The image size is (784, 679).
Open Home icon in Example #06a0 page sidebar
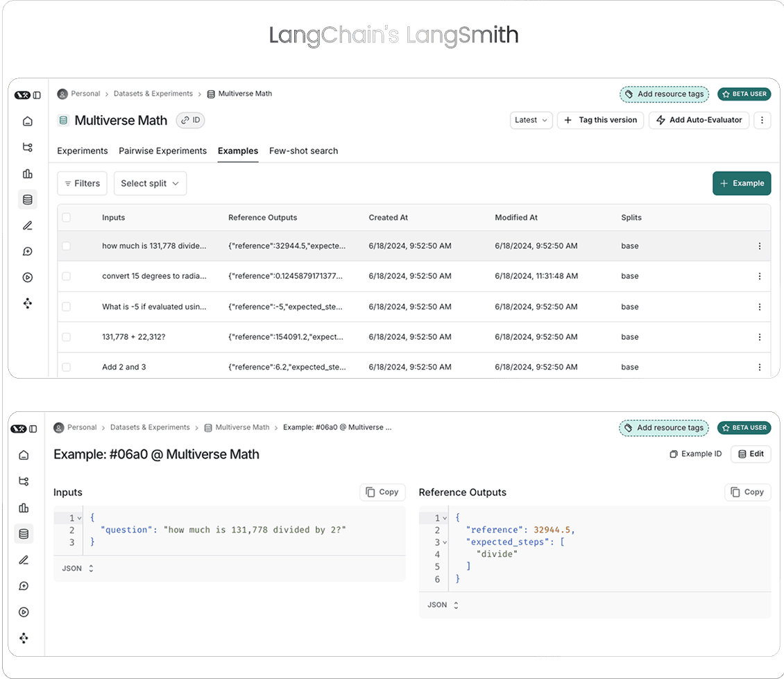(24, 455)
